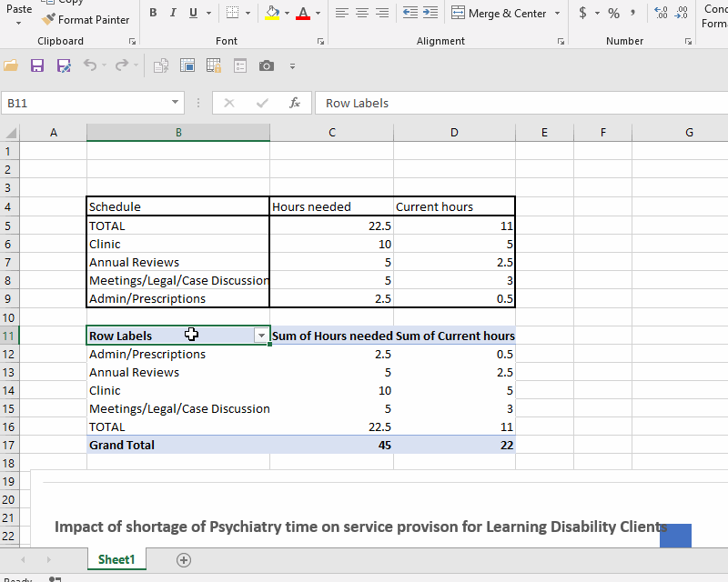728x582 pixels.
Task: Click Decrease Decimal button
Action: [681, 13]
